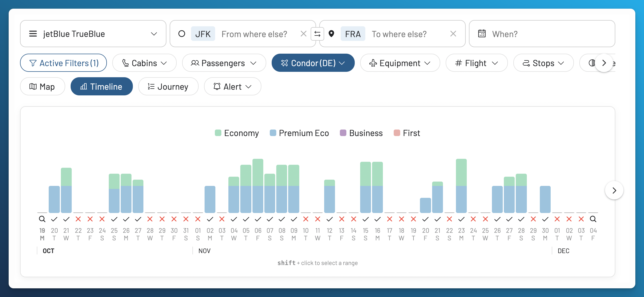Click the checkmark for Oct 21
This screenshot has width=644, height=297.
(x=66, y=219)
